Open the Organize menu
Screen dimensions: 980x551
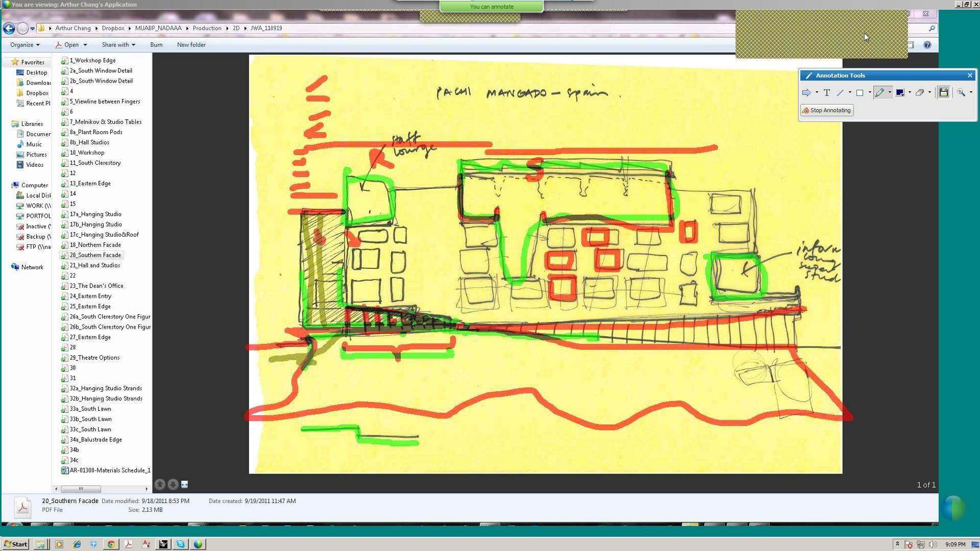click(x=24, y=45)
